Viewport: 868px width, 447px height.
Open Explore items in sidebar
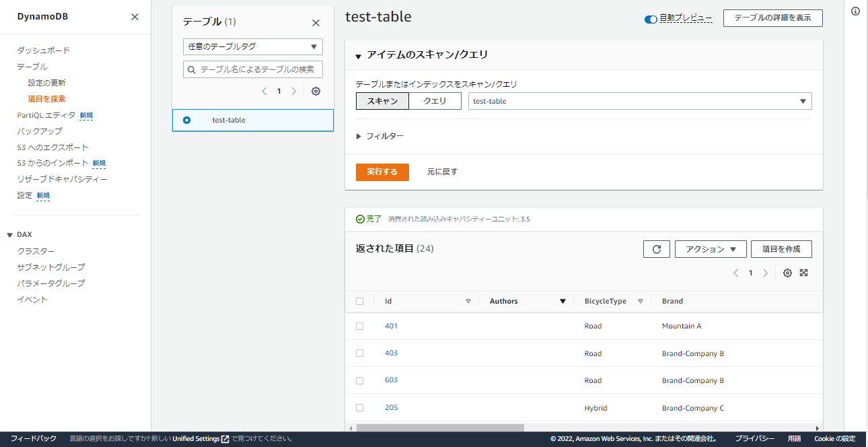coord(46,99)
